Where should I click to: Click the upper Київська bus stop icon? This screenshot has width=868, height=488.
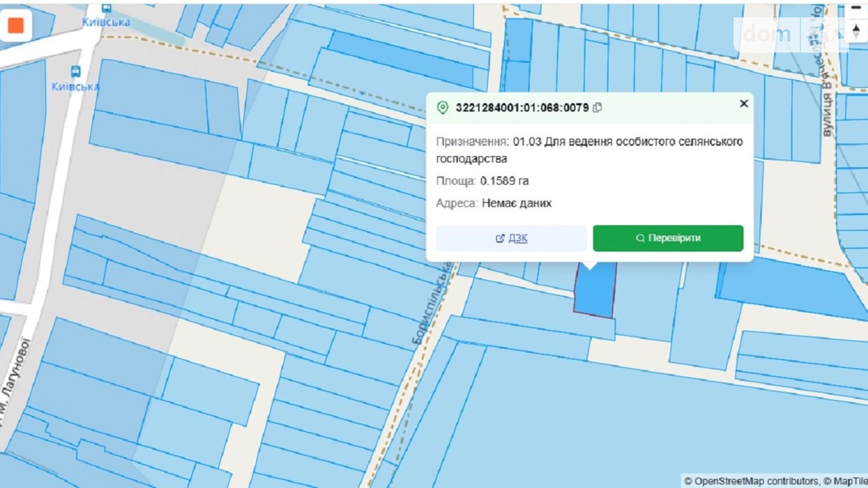[107, 8]
